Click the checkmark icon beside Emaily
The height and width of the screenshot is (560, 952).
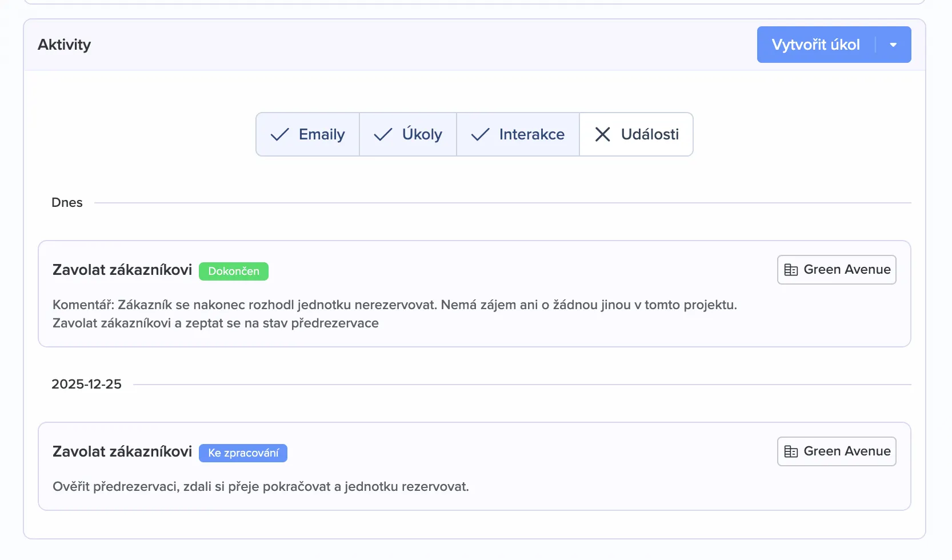coord(279,134)
